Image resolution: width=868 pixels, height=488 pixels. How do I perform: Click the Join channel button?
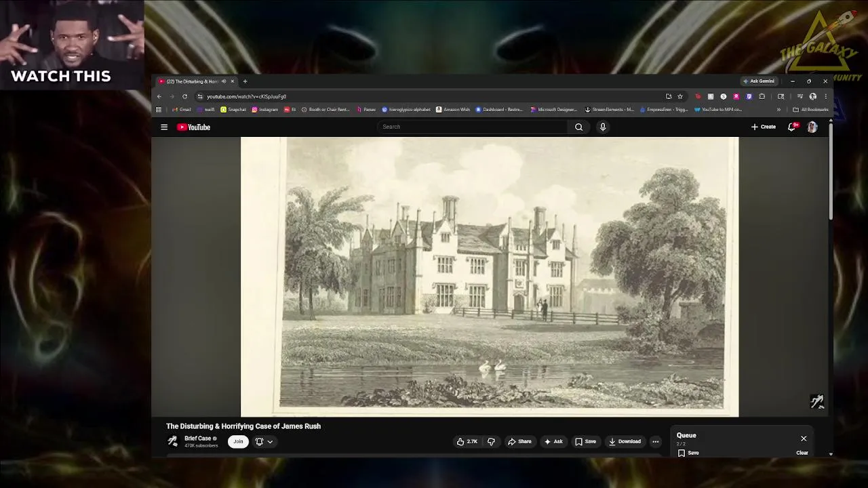(x=238, y=441)
